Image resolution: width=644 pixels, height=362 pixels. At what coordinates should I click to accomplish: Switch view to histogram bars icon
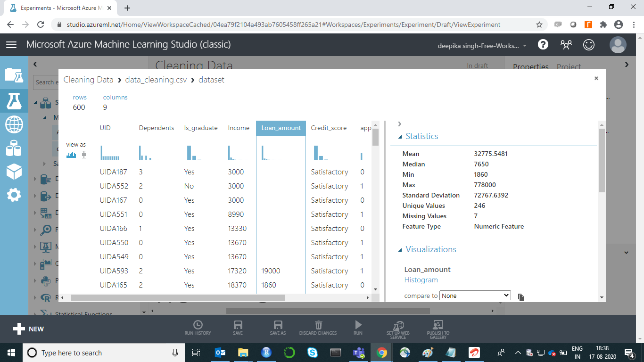71,155
